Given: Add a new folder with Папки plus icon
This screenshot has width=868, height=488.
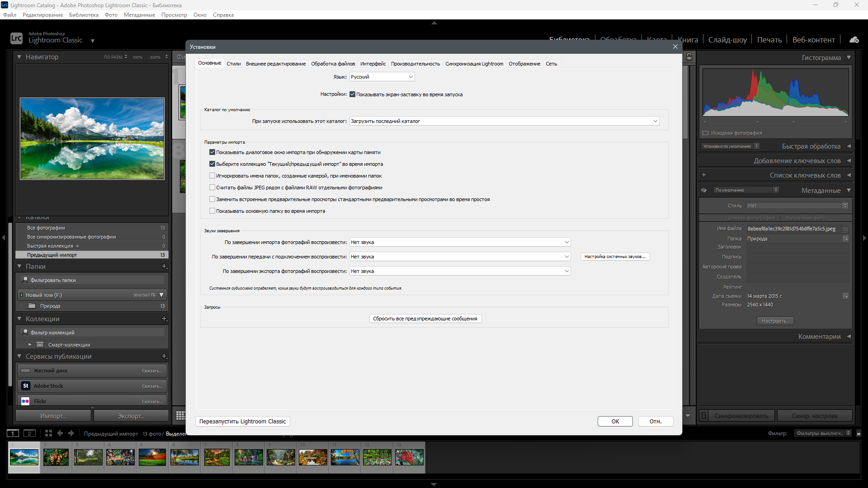Looking at the screenshot, I should pos(165,267).
